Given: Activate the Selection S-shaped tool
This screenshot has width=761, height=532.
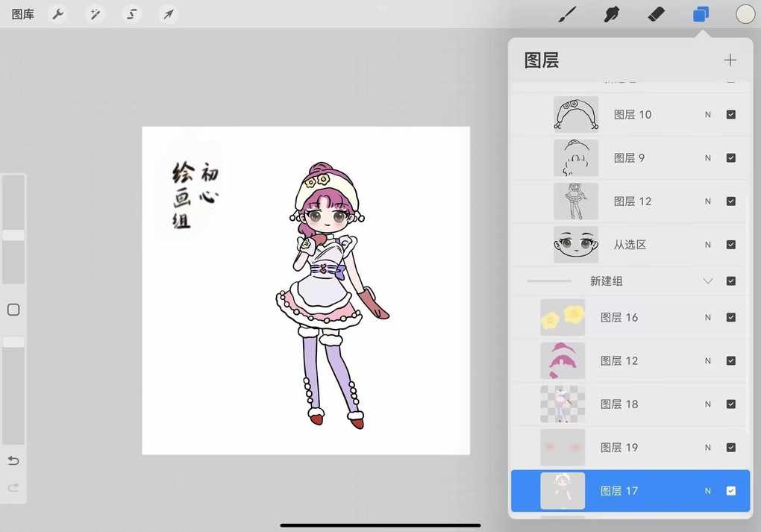Looking at the screenshot, I should pos(131,14).
